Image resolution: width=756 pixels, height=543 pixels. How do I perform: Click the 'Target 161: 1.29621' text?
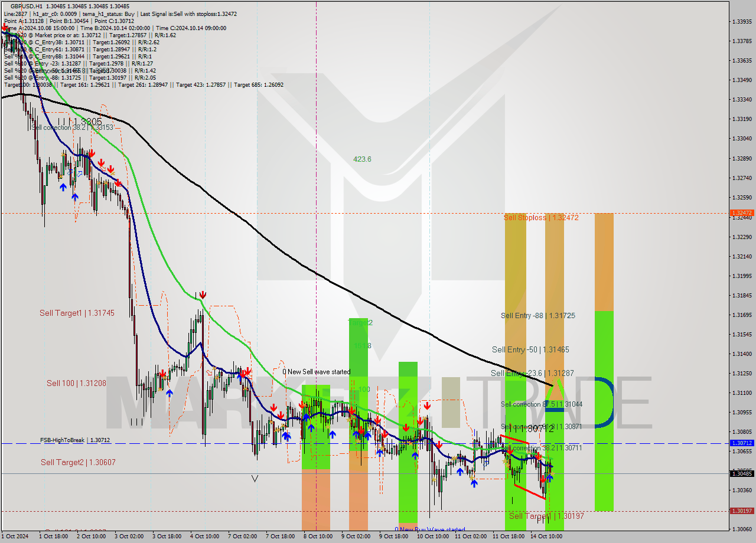point(86,84)
